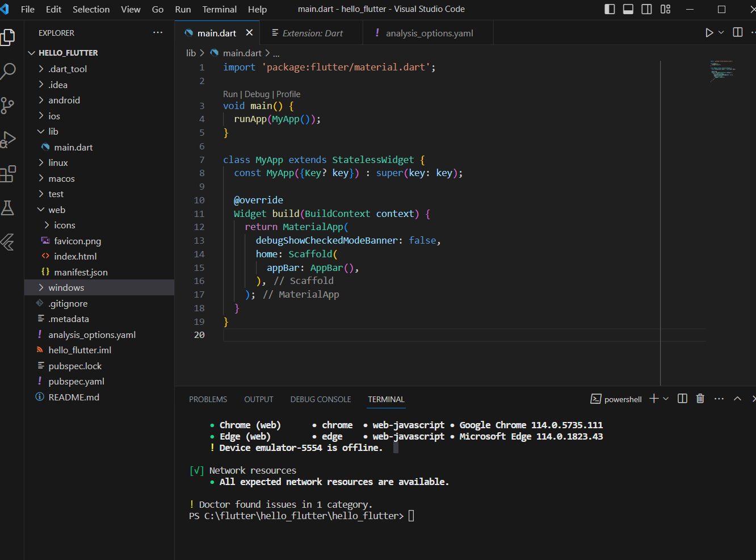The height and width of the screenshot is (560, 756).
Task: Expand the .dart_tool folder
Action: point(99,69)
